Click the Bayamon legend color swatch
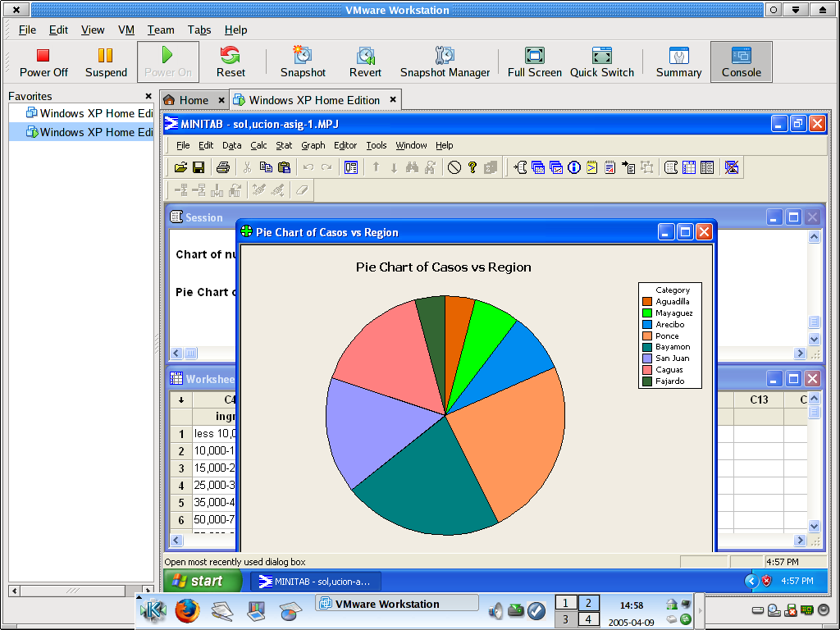Screen dimensions: 840x630 pos(647,347)
